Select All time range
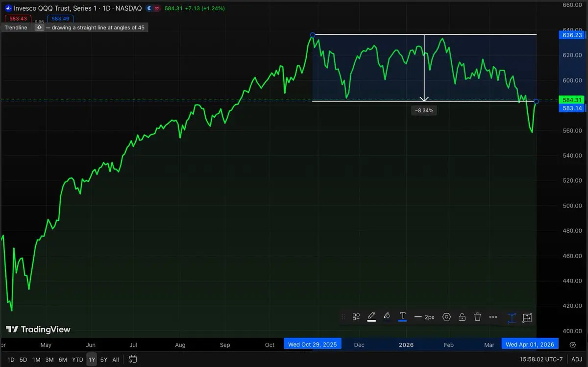Image resolution: width=588 pixels, height=367 pixels. click(116, 359)
